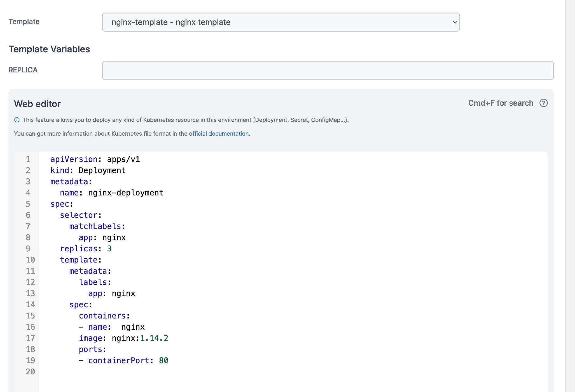Click 'app: nginx' on line 8
Image resolution: width=575 pixels, height=392 pixels.
pos(102,237)
